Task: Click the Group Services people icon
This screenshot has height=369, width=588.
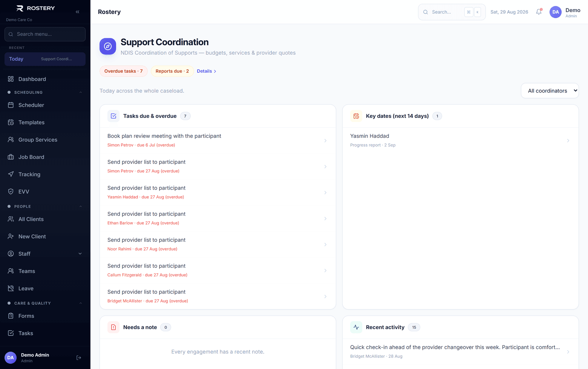Action: click(11, 140)
